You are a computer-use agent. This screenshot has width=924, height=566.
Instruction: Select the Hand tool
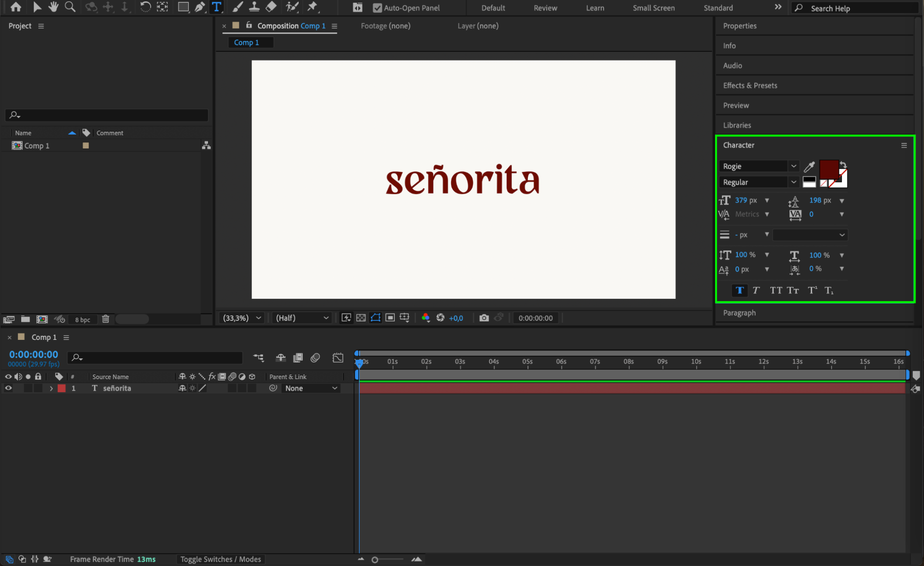(53, 7)
